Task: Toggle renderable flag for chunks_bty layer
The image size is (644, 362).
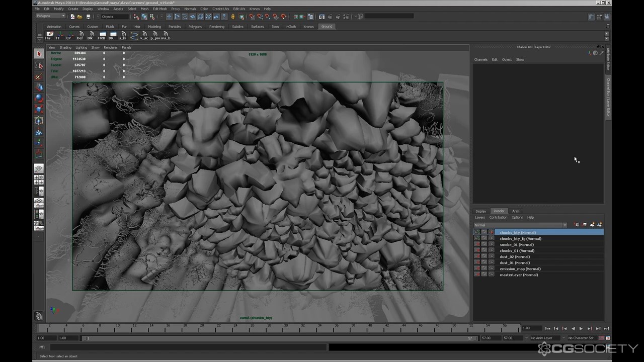Action: click(x=477, y=232)
